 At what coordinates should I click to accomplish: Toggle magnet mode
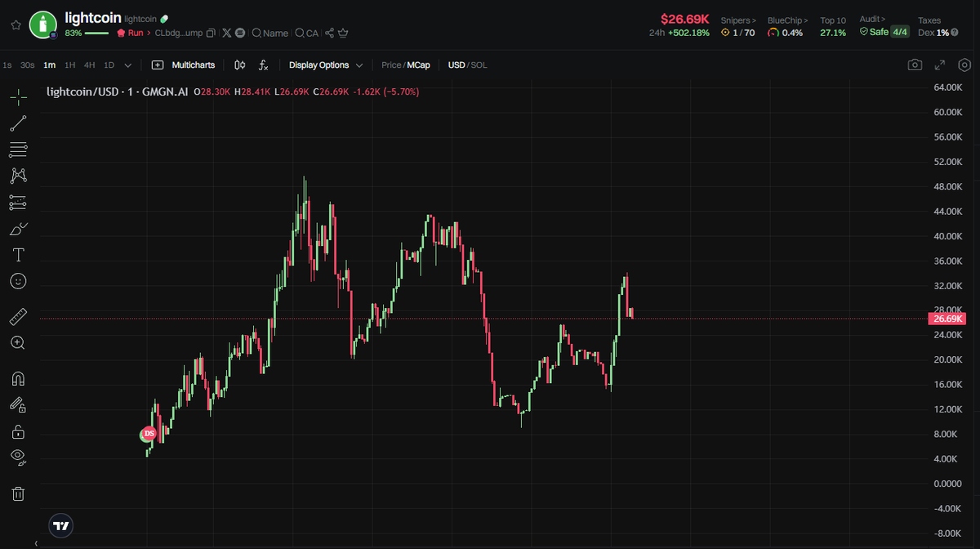(18, 378)
